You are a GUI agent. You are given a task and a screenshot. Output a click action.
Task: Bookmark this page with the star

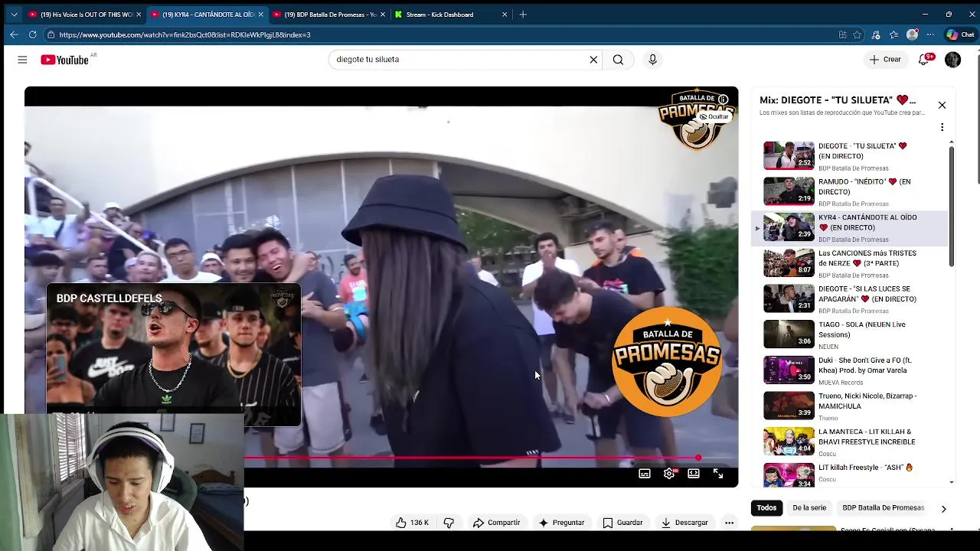point(857,34)
